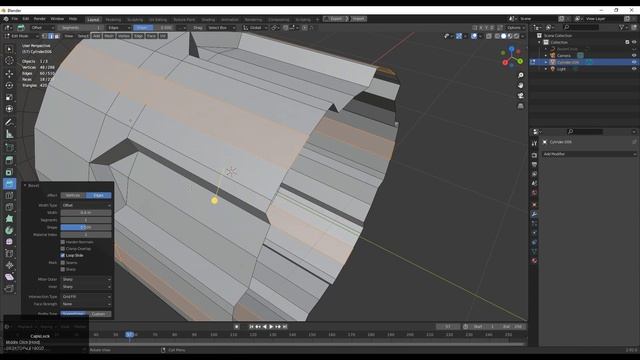Select the Measure tool
Viewport: 640px width, 360px height.
9,134
